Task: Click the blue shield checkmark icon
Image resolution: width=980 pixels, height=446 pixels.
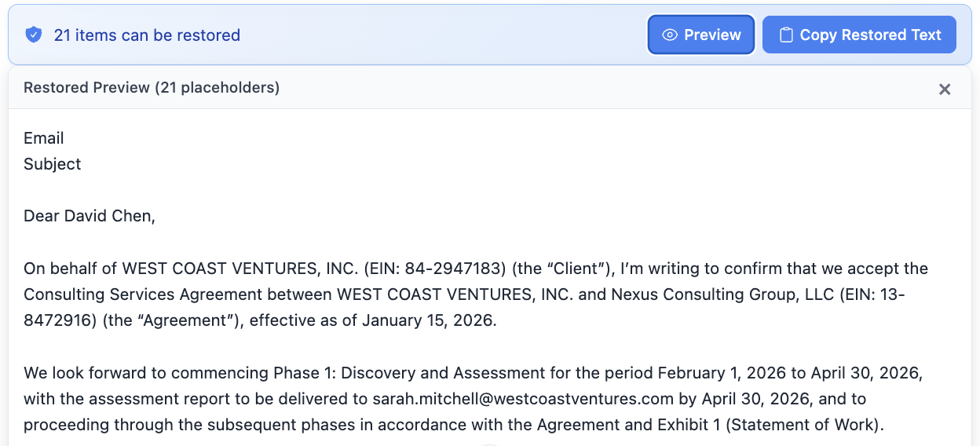Action: point(33,35)
